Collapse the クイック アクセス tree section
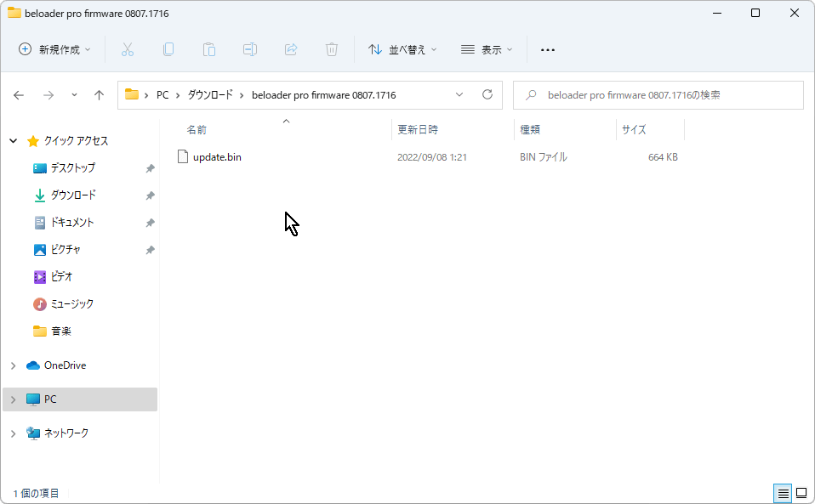815x504 pixels. tap(12, 141)
